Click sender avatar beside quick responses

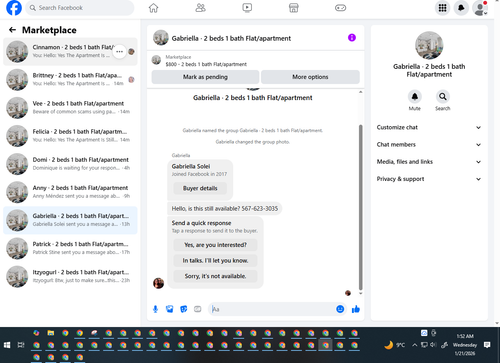pos(158,283)
